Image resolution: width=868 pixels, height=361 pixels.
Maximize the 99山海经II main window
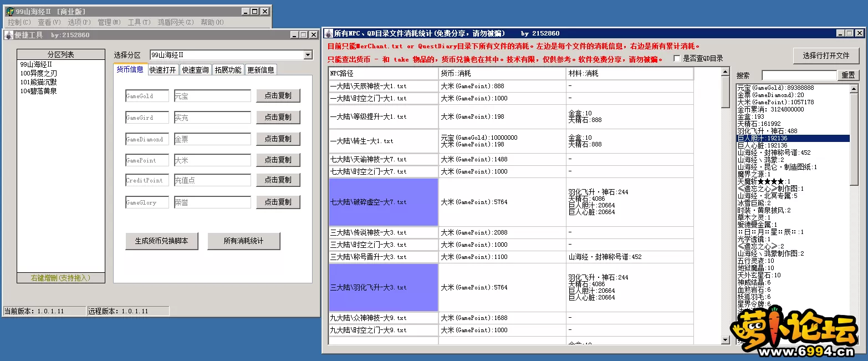point(254,12)
